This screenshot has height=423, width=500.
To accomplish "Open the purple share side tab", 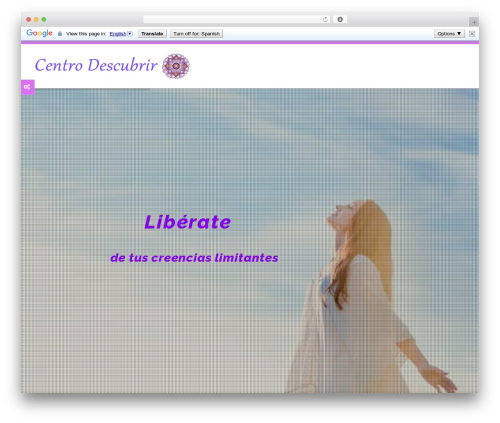I will [28, 87].
